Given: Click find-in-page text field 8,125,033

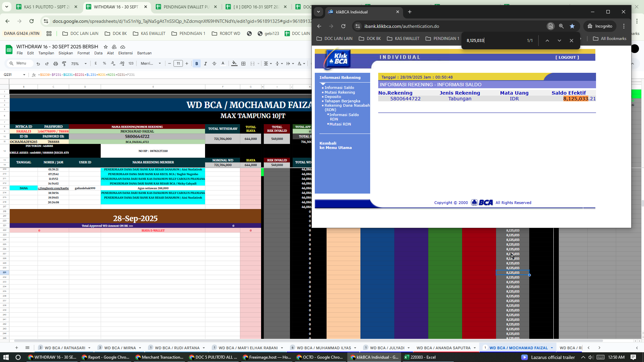Looking at the screenshot, I should [x=493, y=41].
